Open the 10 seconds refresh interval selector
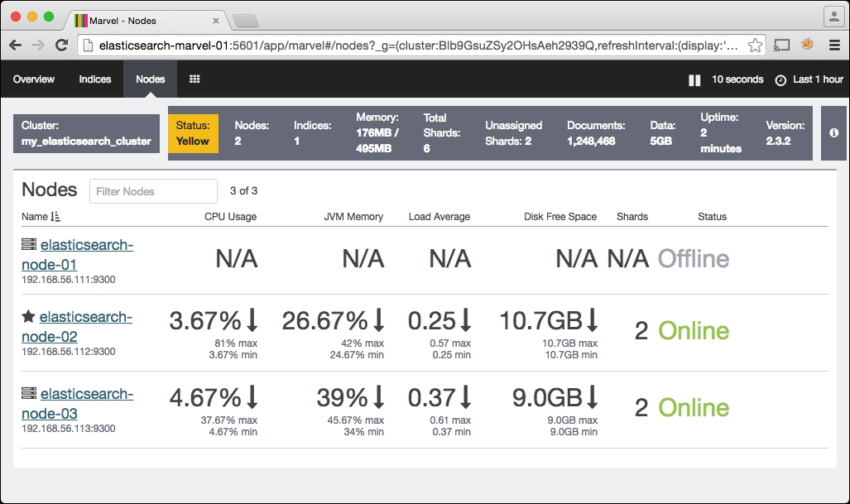850x504 pixels. pyautogui.click(x=737, y=79)
